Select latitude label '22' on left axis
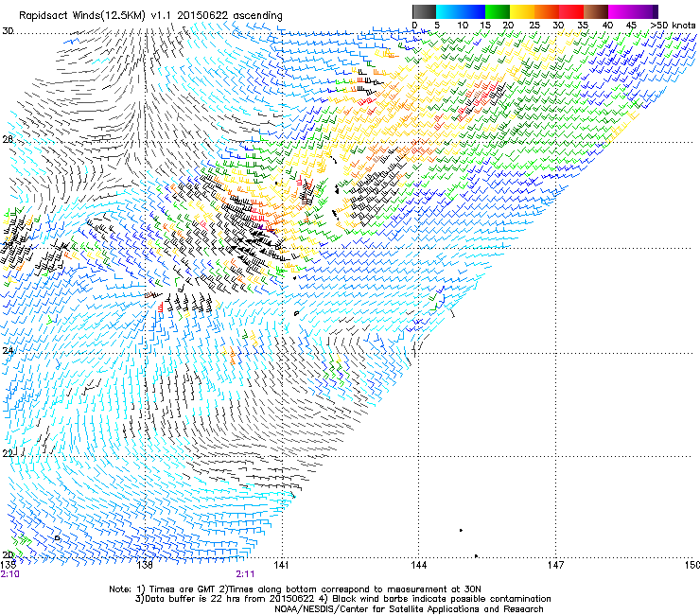This screenshot has height=615, width=700. point(8,453)
